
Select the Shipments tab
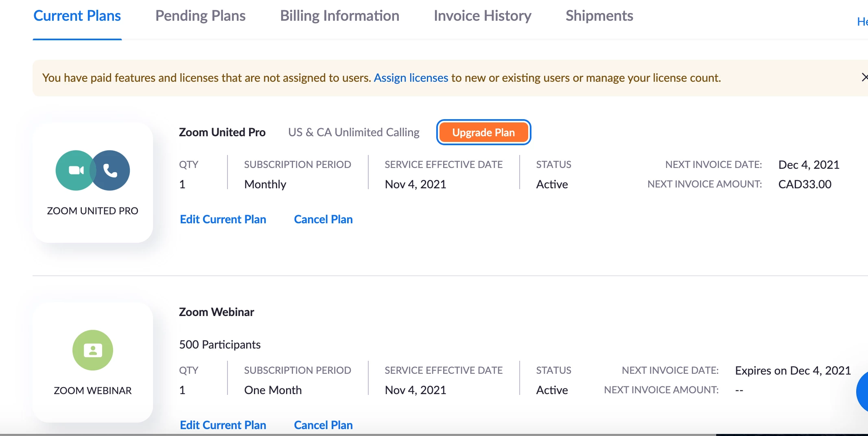[599, 16]
